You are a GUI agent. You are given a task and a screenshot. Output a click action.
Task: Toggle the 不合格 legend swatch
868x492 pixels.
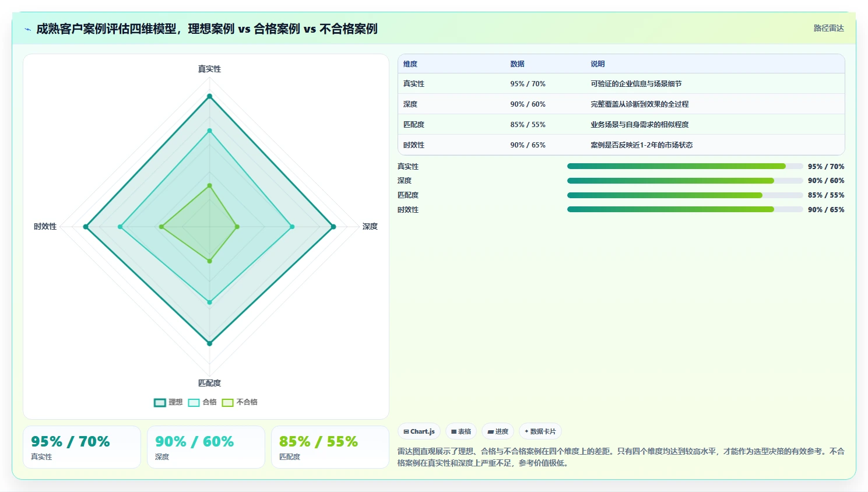(228, 402)
